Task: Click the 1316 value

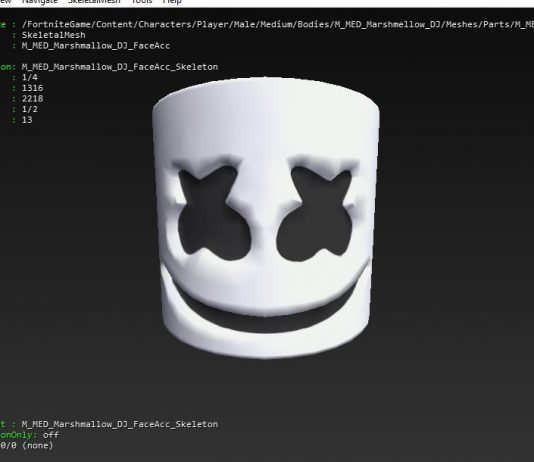Action: click(x=32, y=88)
